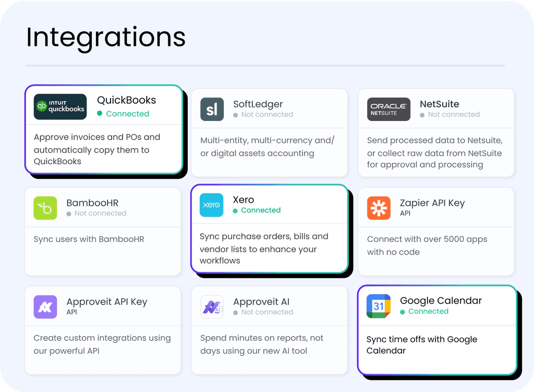Viewport: 534px width, 392px height.
Task: Disable the Google Calendar connection
Action: tap(424, 312)
